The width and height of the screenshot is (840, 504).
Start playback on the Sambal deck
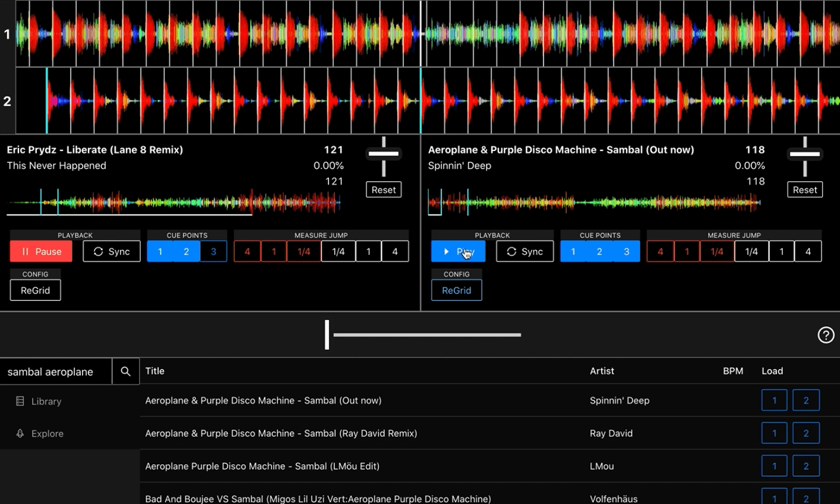[457, 251]
